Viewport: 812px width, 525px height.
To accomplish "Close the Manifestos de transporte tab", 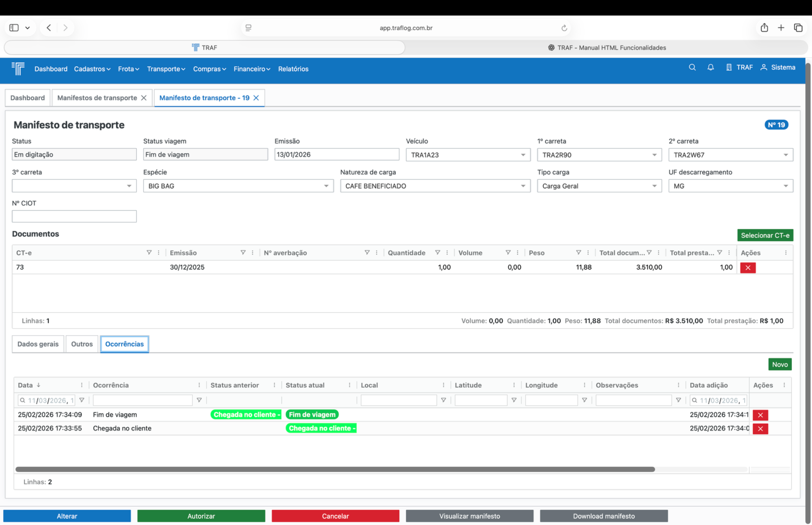I will [144, 98].
